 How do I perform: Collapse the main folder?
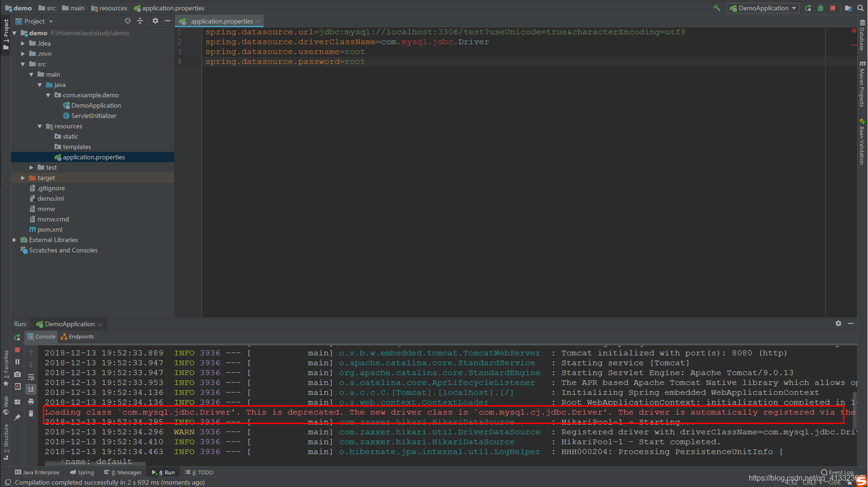coord(31,74)
